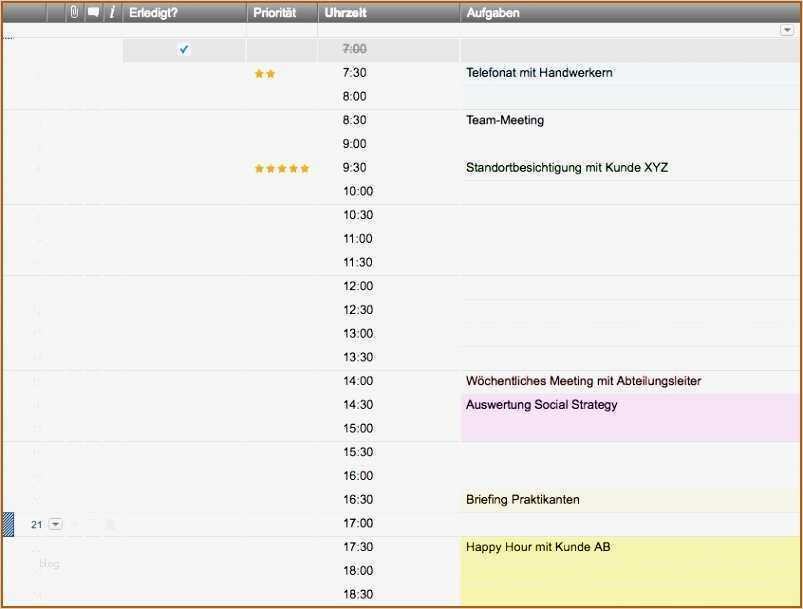Screen dimensions: 803x609
Task: Select the 16:30 time cell
Action: (389, 499)
